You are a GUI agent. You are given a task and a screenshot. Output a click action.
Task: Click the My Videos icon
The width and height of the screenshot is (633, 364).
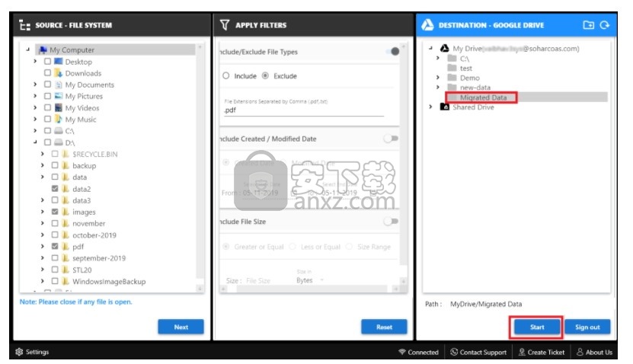pos(59,107)
